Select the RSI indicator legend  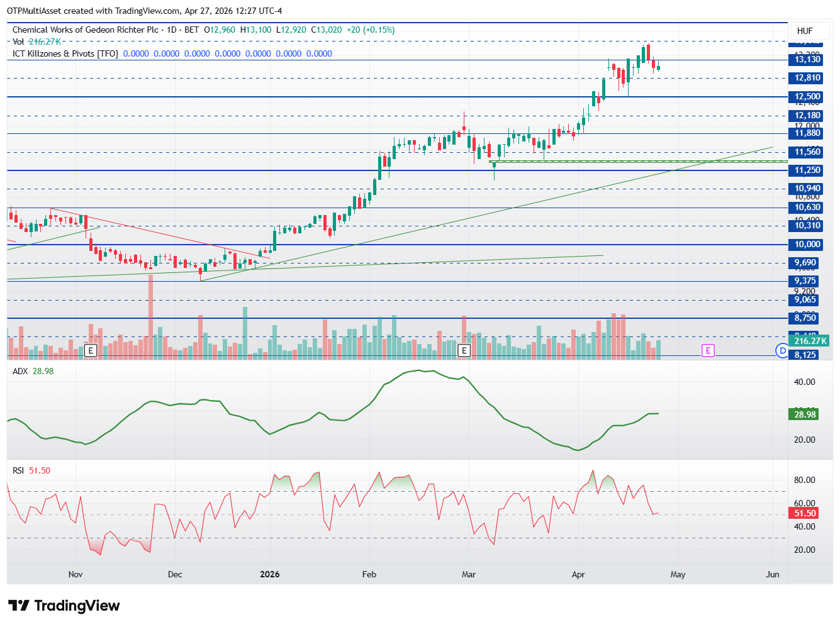click(31, 470)
